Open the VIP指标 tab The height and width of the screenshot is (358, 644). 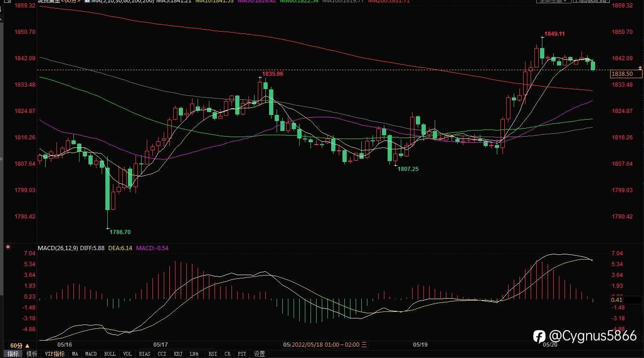click(55, 354)
